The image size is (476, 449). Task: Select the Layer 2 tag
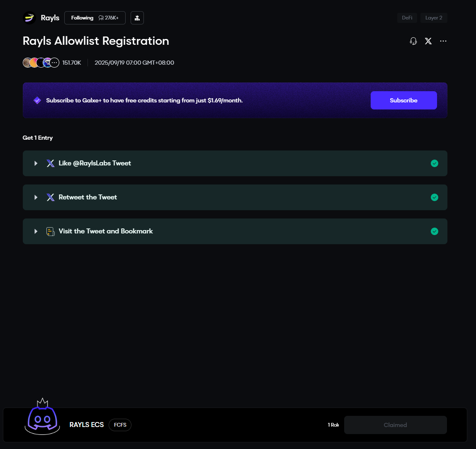tap(434, 18)
